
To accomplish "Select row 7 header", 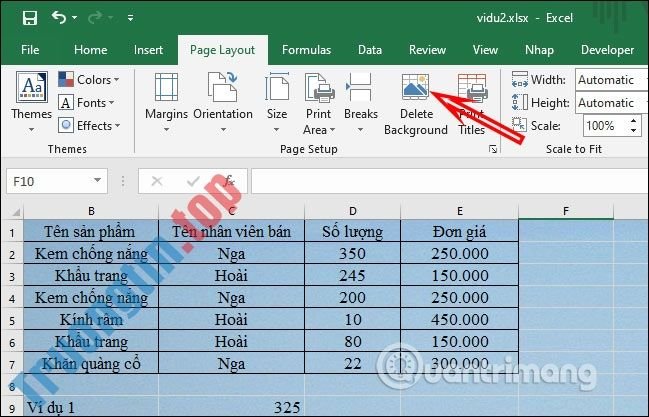I will 12,364.
